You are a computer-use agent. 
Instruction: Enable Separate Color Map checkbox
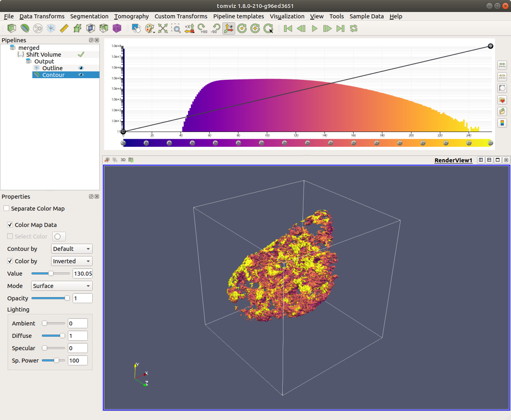point(6,209)
